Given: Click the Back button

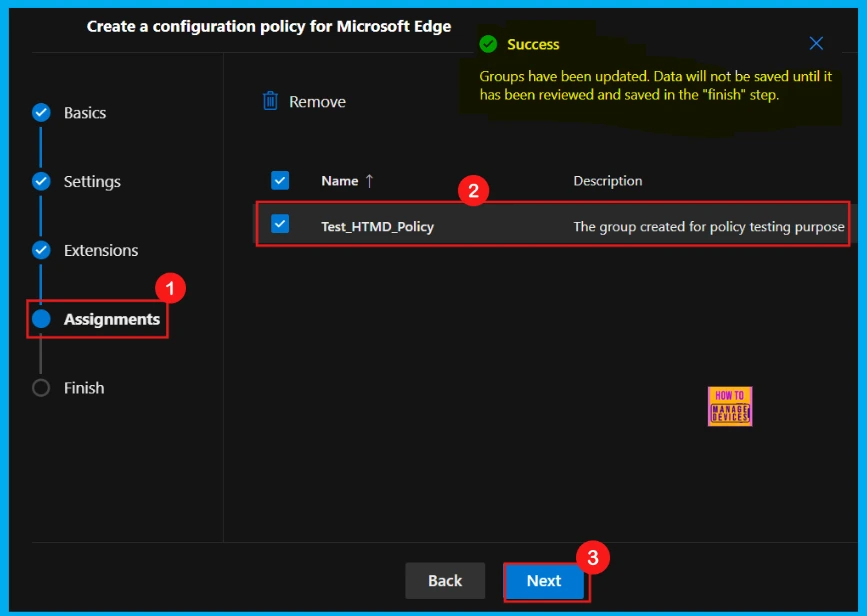Looking at the screenshot, I should [x=445, y=581].
